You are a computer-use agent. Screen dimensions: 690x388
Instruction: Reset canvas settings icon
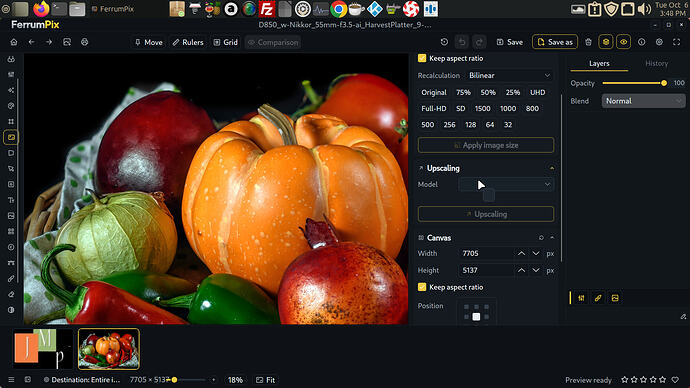tap(541, 238)
